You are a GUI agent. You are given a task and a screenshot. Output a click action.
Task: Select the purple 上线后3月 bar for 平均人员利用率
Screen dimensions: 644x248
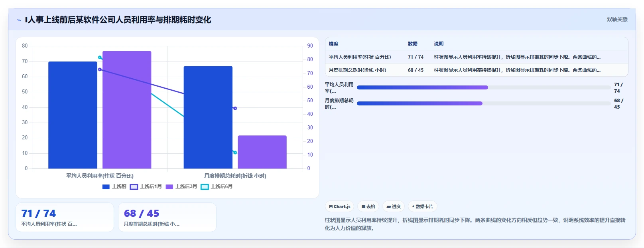click(127, 110)
